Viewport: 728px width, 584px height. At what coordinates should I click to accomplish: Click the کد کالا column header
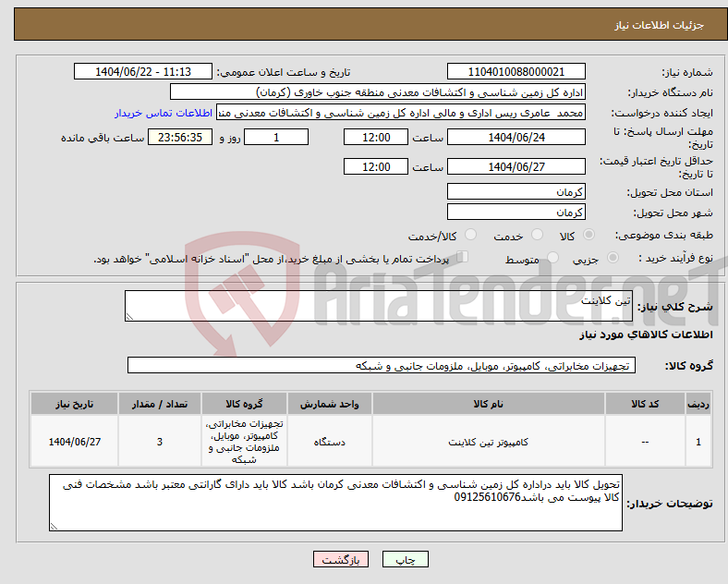click(645, 404)
